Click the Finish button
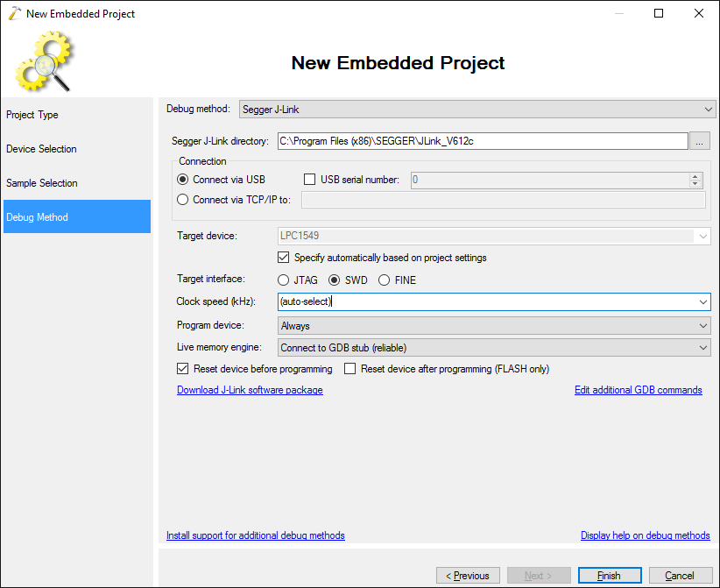Viewport: 720px width, 588px height. pyautogui.click(x=610, y=576)
